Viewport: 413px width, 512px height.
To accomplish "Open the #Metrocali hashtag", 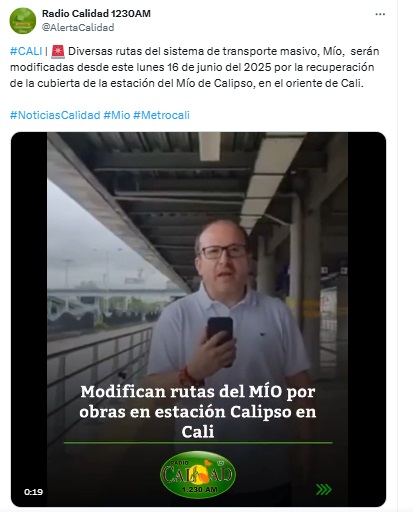I will 161,115.
